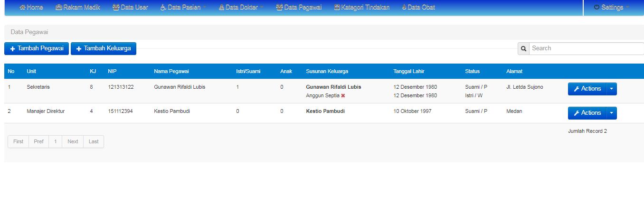Click the Next pagination button
The width and height of the screenshot is (644, 204).
[73, 141]
